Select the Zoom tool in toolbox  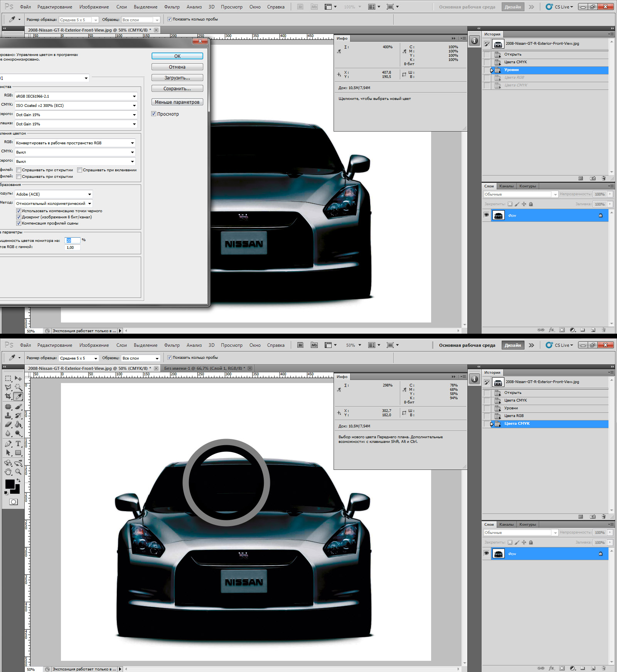pyautogui.click(x=18, y=472)
